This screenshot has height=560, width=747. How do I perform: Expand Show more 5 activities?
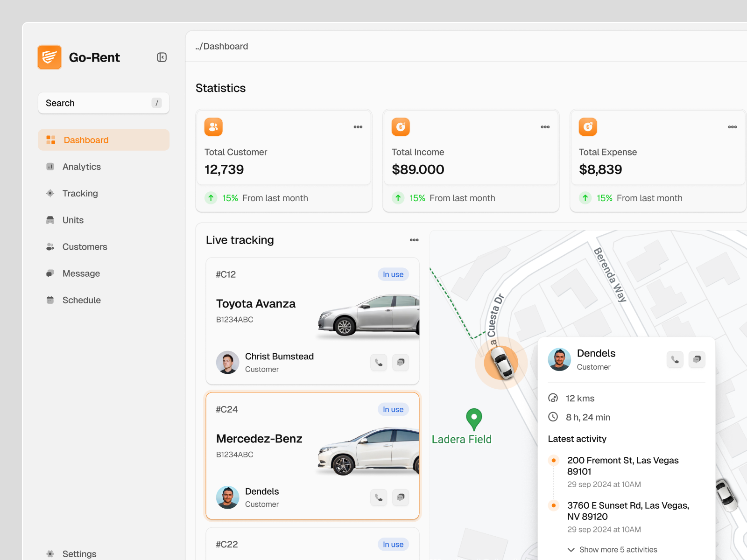[x=618, y=550]
